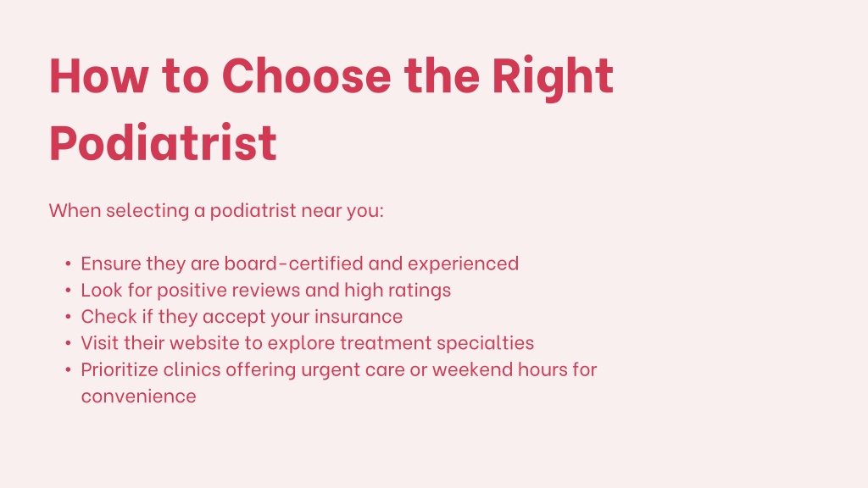868x488 pixels.
Task: Click the bullet dot before 'Check if they'
Action: [68, 317]
